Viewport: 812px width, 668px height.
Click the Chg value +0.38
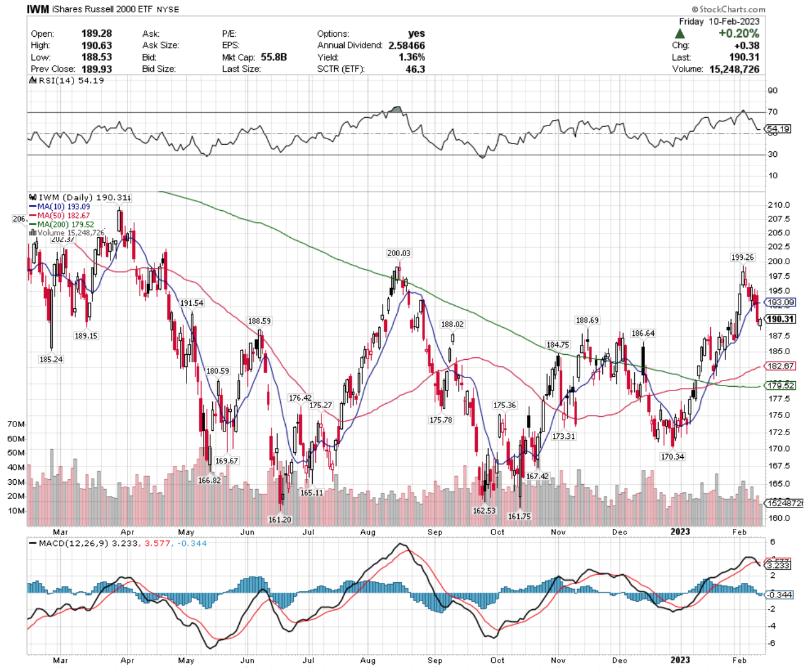tap(746, 45)
